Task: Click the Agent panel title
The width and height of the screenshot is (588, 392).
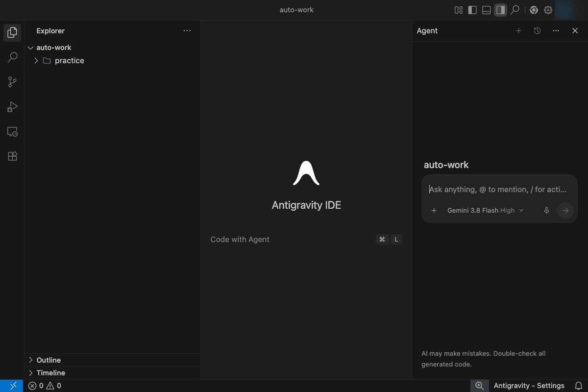Action: pos(427,31)
